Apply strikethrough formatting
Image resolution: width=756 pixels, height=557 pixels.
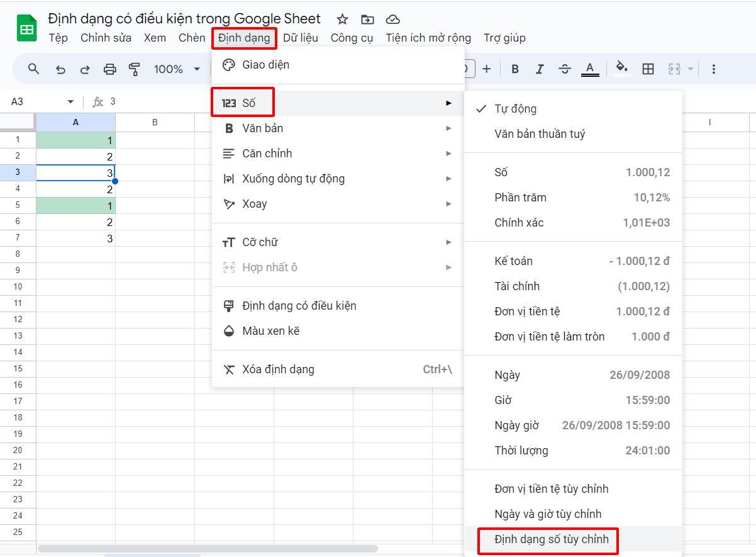[x=565, y=69]
